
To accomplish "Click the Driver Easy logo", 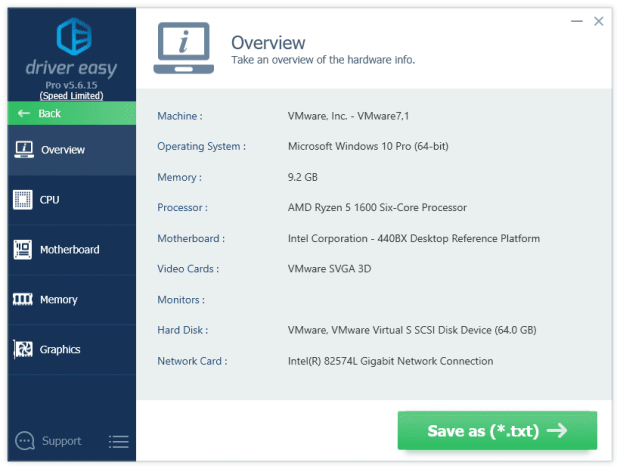I will [73, 35].
